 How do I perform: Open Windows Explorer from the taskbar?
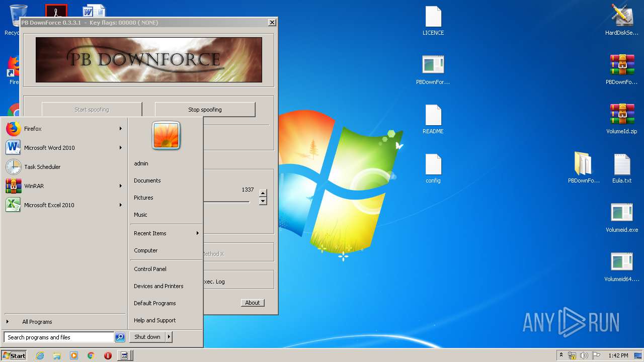tap(57, 355)
